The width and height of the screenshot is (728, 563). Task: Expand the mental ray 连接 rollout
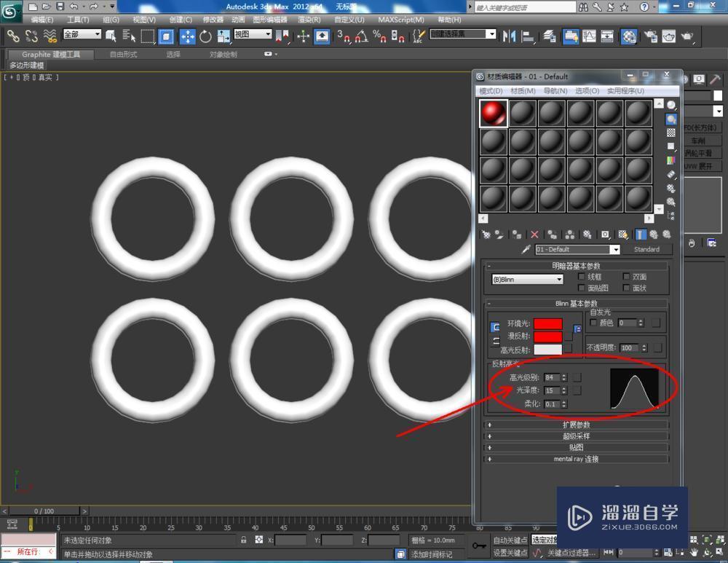577,458
